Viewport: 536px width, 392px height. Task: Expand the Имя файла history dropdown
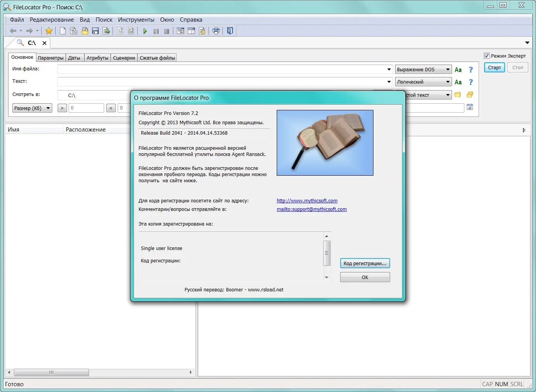click(389, 69)
